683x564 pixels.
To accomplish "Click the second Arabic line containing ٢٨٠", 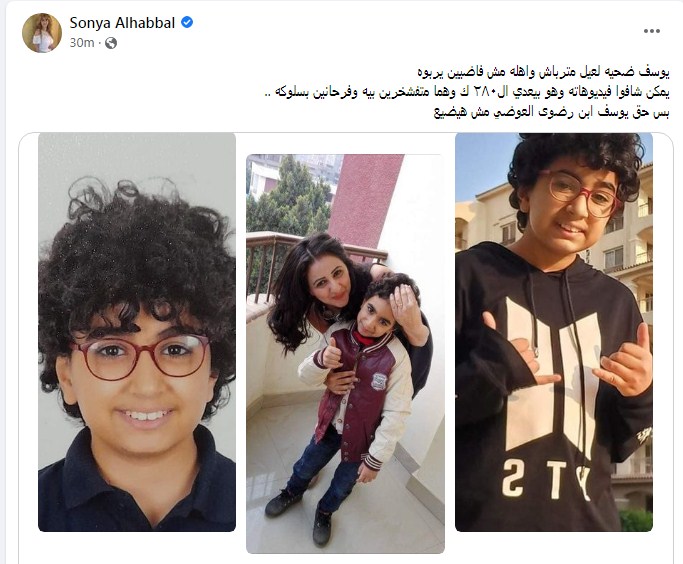I will (467, 92).
